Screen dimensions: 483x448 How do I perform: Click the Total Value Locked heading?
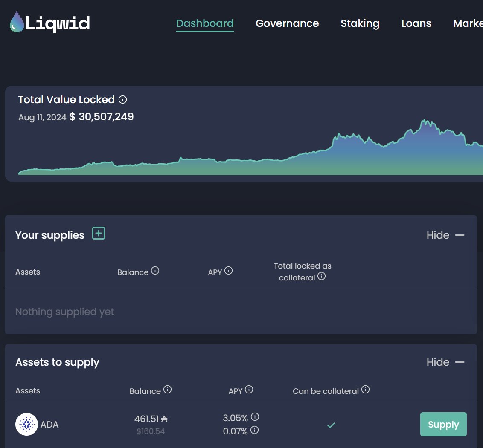coord(66,100)
